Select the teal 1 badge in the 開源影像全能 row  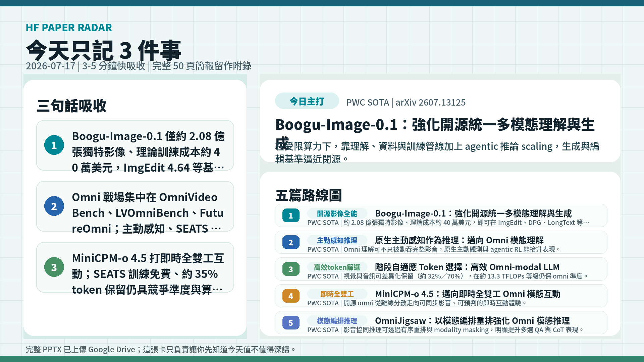[291, 216]
